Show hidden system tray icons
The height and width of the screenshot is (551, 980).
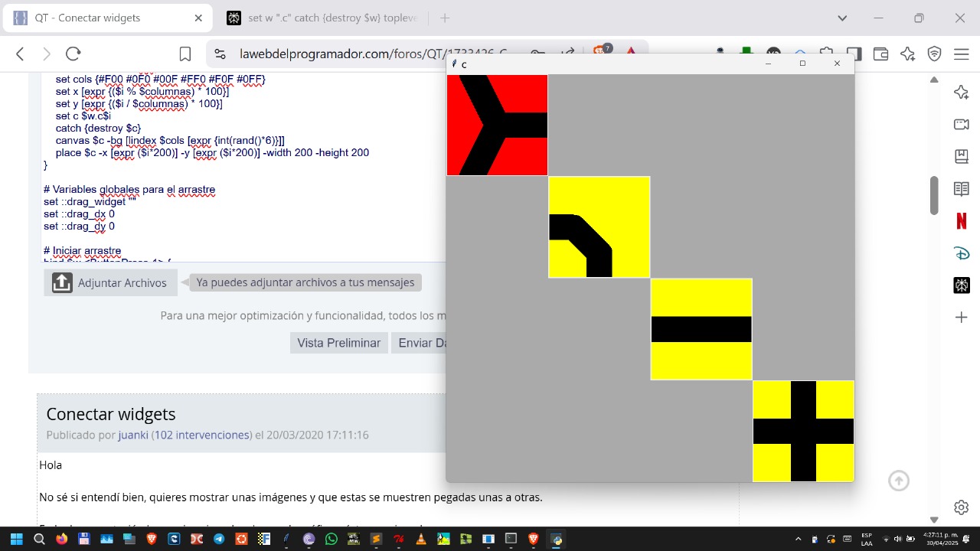coord(799,539)
